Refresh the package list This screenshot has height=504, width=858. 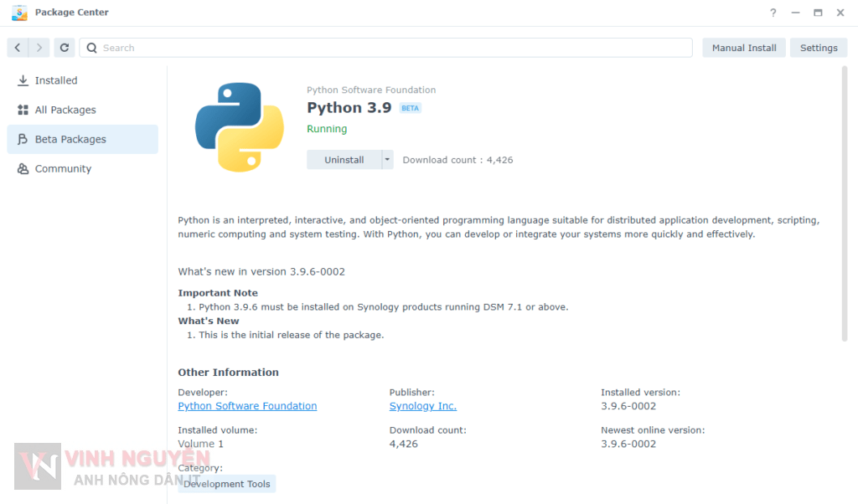[x=65, y=48]
